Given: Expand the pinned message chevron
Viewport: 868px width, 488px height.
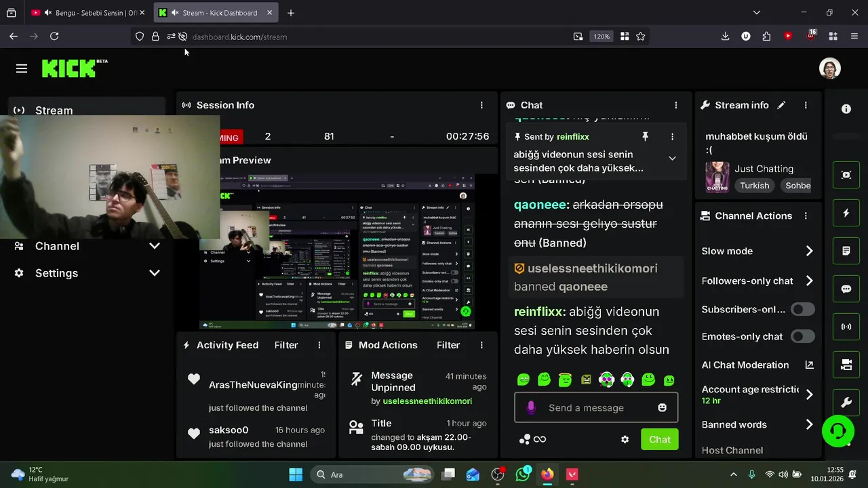Looking at the screenshot, I should [672, 158].
